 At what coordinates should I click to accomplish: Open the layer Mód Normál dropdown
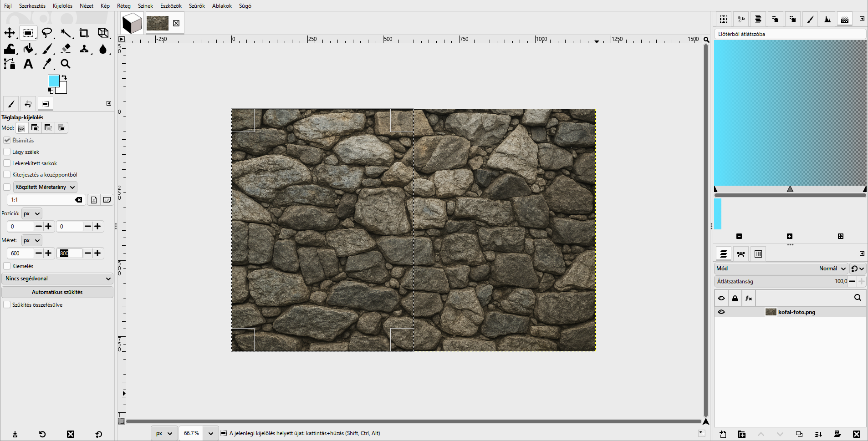click(781, 269)
